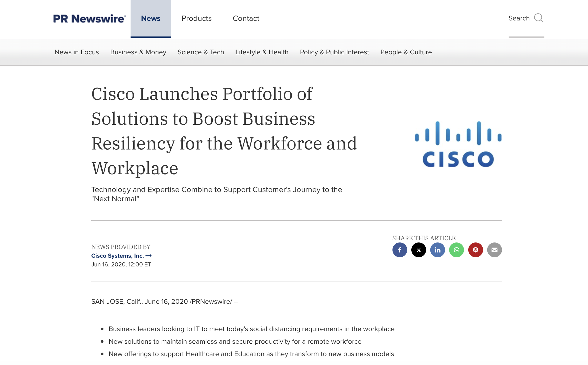Viewport: 588px width, 365px height.
Task: Click bullet about social distancing requirements
Action: point(251,329)
